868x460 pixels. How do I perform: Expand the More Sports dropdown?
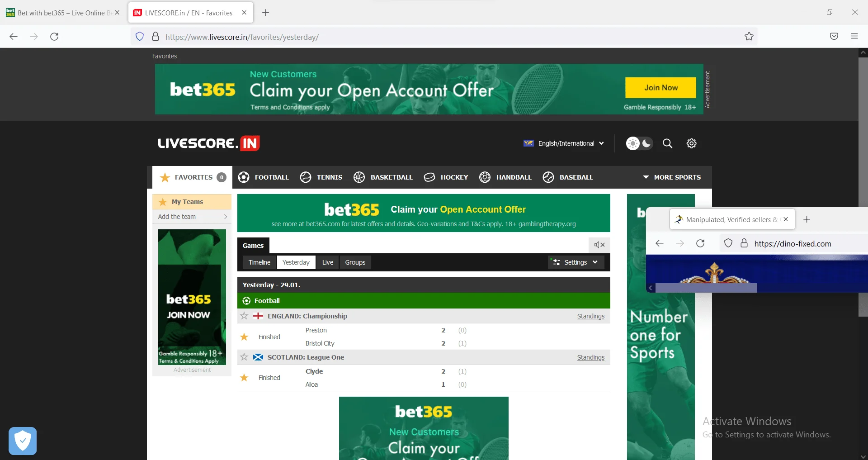[672, 177]
